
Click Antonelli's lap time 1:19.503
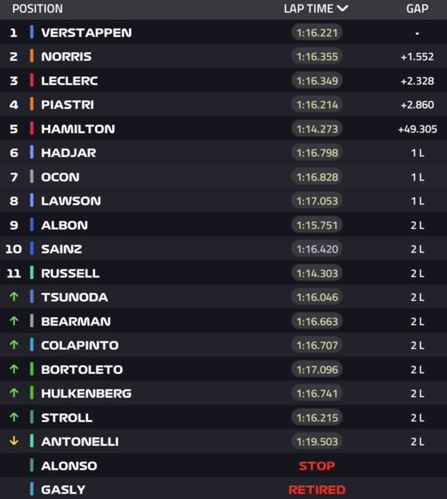coord(317,442)
